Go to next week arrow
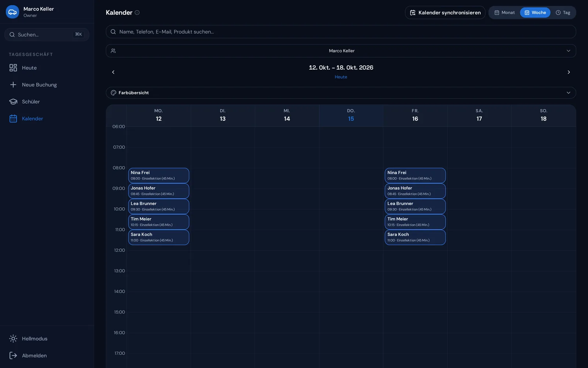 [569, 72]
